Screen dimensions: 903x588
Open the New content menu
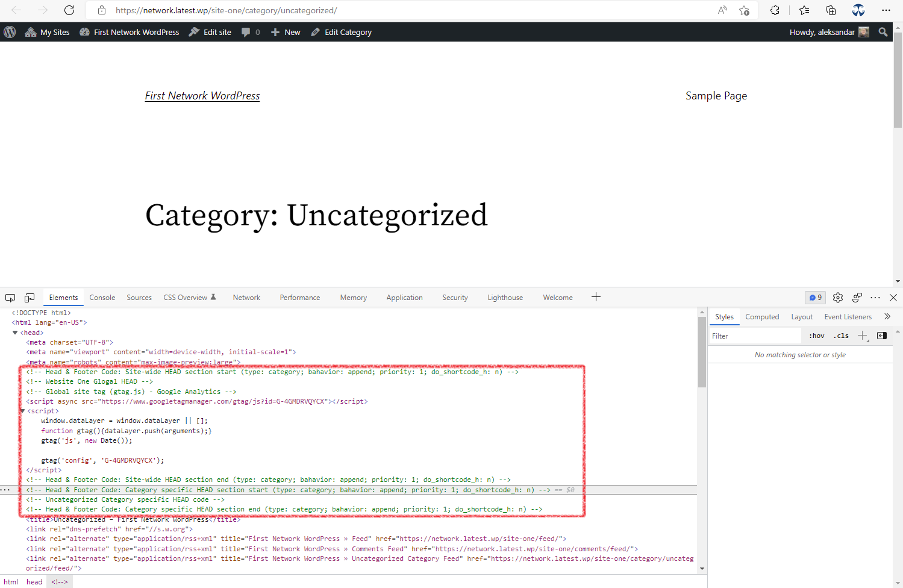(x=286, y=32)
